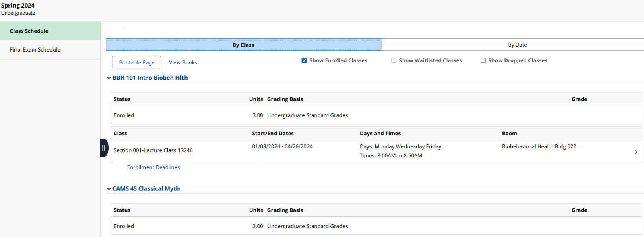Click Section 001-Lecture Class 13246 entry
The image size is (644, 237).
click(x=153, y=150)
